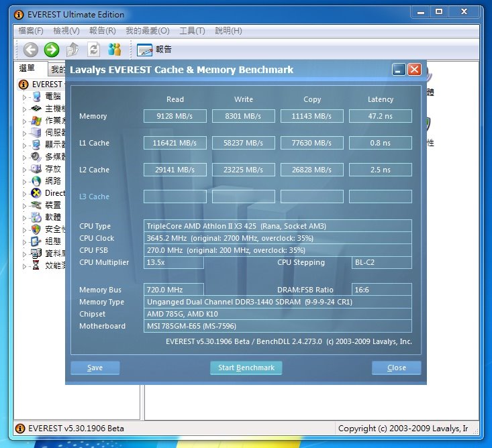Open the 說明(H) menu

click(228, 31)
